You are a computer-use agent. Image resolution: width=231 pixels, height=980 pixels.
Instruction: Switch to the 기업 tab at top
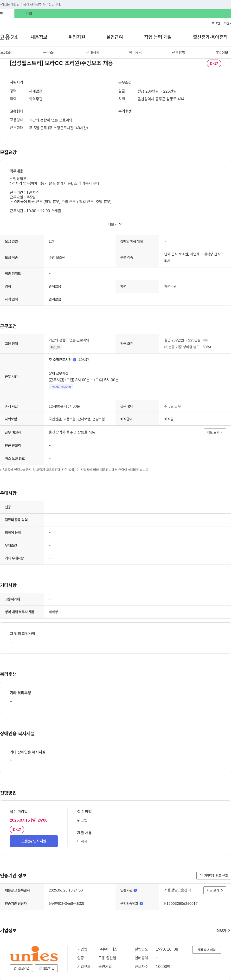pyautogui.click(x=29, y=14)
